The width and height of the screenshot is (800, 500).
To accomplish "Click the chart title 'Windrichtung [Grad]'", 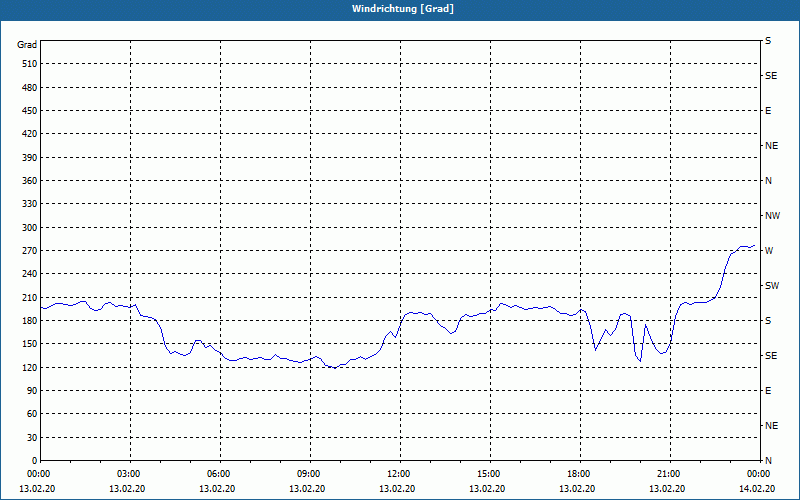I will (x=403, y=9).
